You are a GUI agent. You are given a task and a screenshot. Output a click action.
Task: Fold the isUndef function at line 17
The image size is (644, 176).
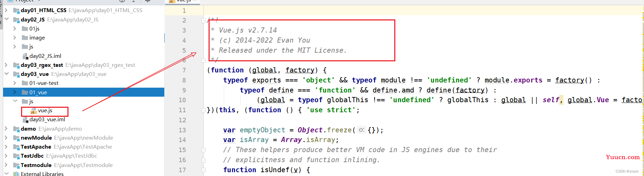[x=203, y=170]
